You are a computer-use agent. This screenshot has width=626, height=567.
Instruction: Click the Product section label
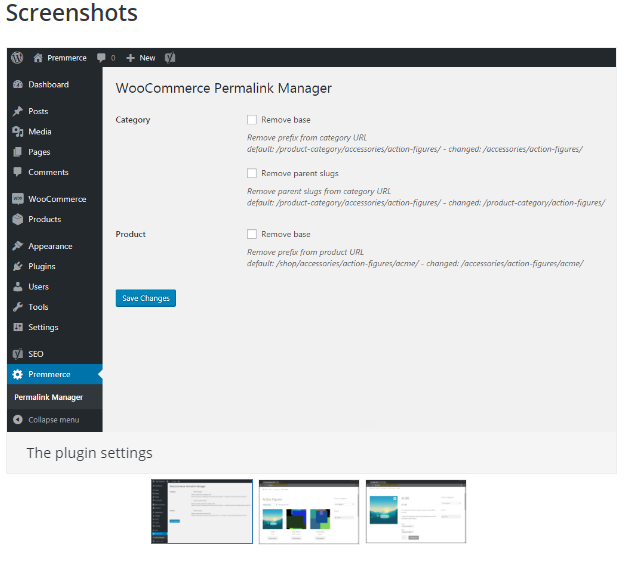tap(131, 234)
